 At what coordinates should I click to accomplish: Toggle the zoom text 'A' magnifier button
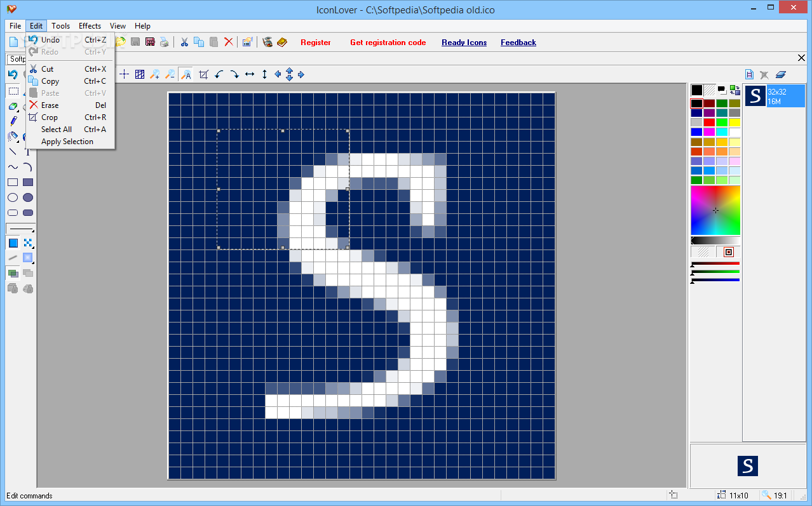pyautogui.click(x=186, y=75)
